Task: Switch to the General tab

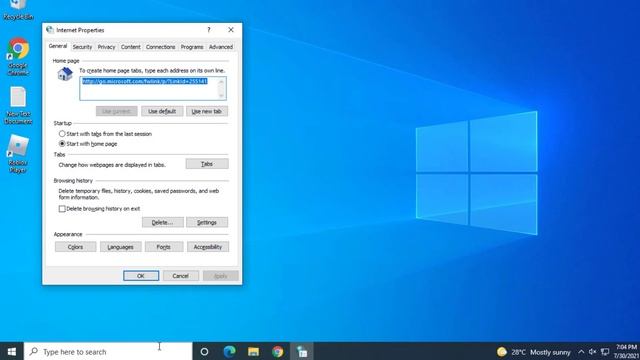Action: (x=58, y=46)
